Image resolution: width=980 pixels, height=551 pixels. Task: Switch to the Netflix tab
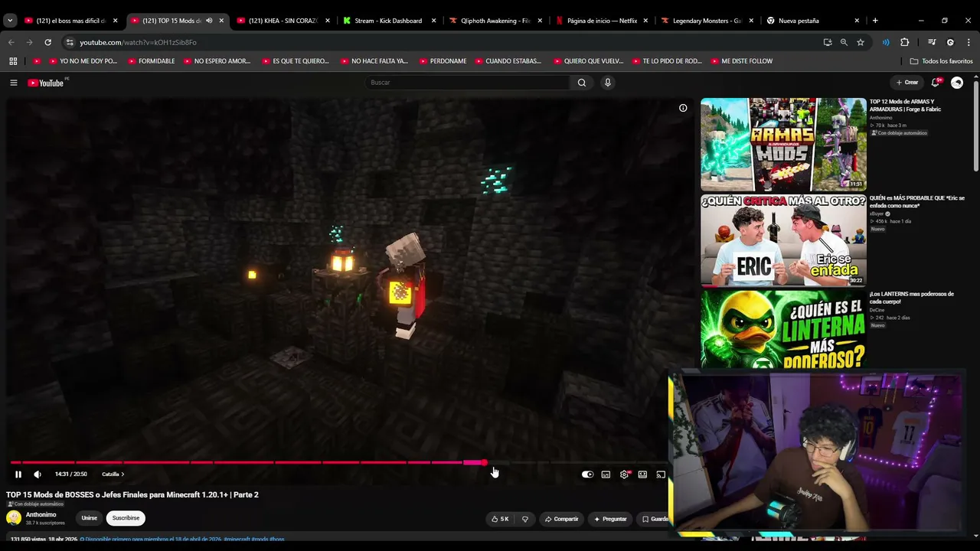pyautogui.click(x=602, y=21)
